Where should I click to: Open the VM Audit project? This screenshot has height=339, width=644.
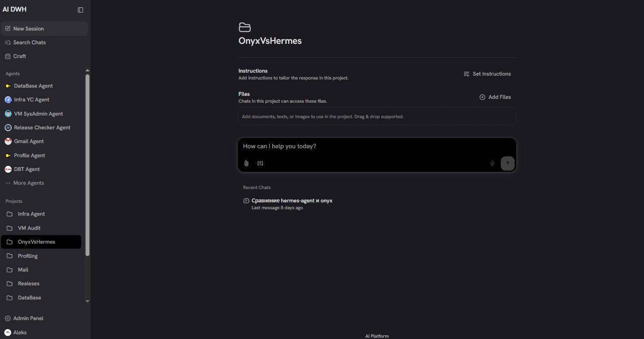point(41,228)
